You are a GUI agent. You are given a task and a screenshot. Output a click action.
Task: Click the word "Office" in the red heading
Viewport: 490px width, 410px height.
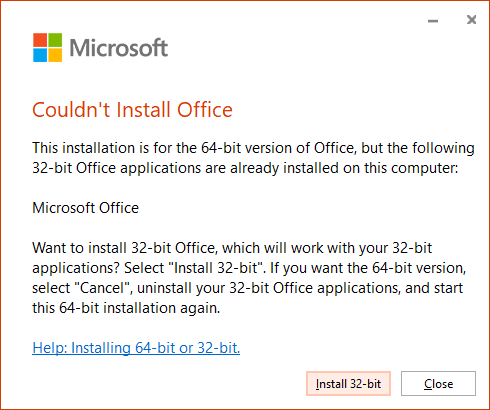205,110
